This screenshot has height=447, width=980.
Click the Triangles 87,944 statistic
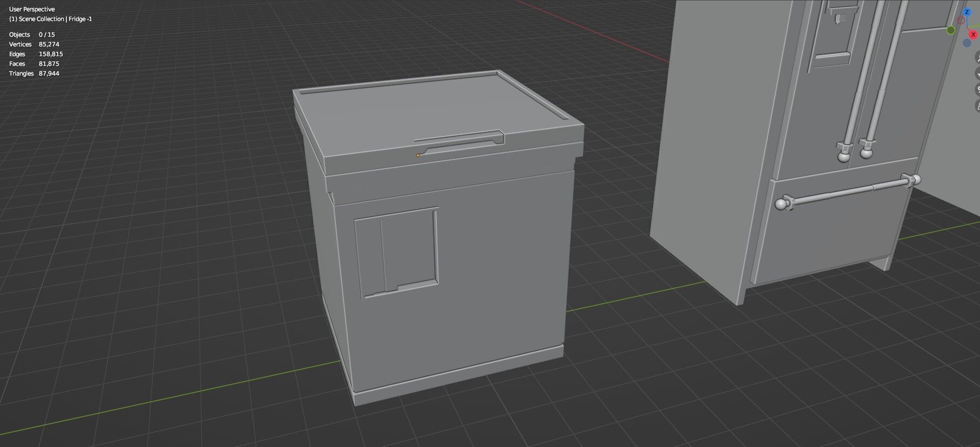[34, 73]
